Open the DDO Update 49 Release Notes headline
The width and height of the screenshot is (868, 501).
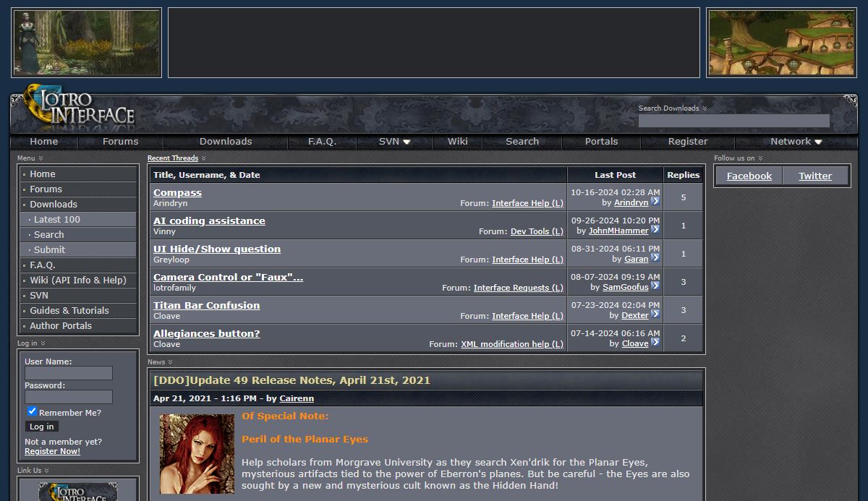click(x=292, y=380)
